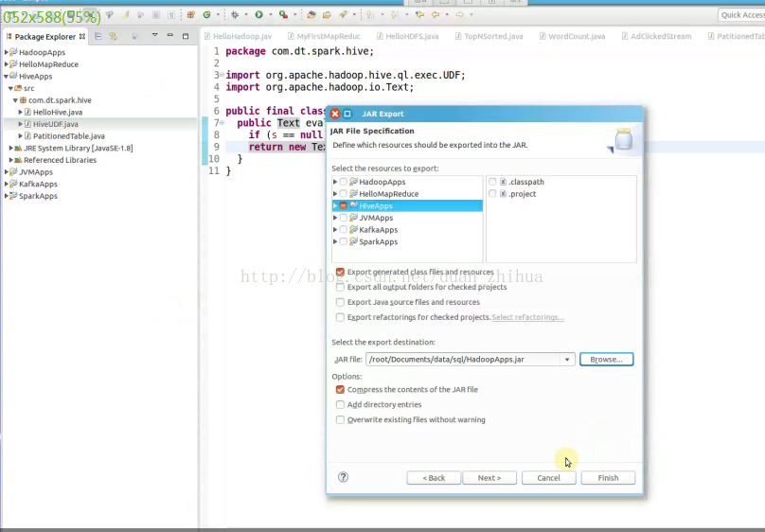Enable Overwrite existing files without warning
This screenshot has width=765, height=532.
coord(340,419)
